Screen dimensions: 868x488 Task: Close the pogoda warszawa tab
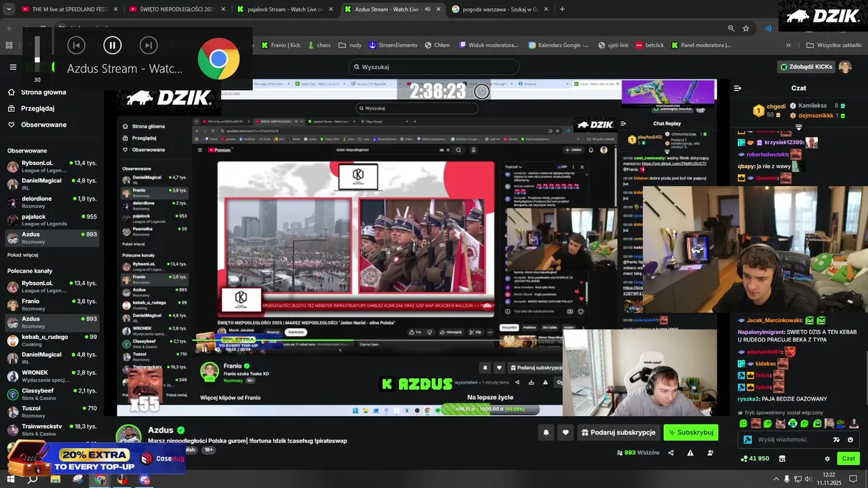coord(545,9)
